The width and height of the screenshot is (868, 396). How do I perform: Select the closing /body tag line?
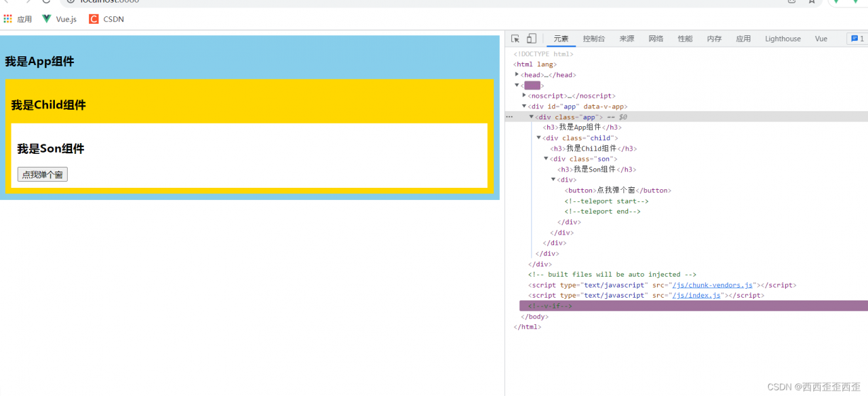[x=535, y=317]
